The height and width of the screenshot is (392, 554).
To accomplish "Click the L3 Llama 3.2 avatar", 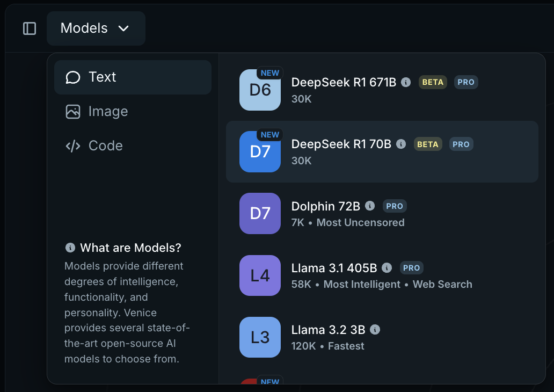I will [x=260, y=337].
